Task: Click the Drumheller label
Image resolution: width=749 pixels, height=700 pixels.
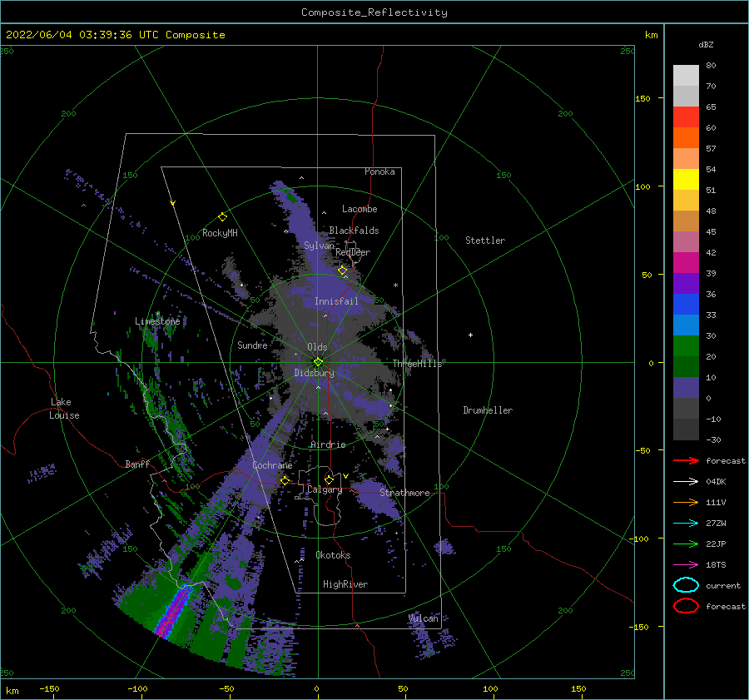Action: (488, 410)
